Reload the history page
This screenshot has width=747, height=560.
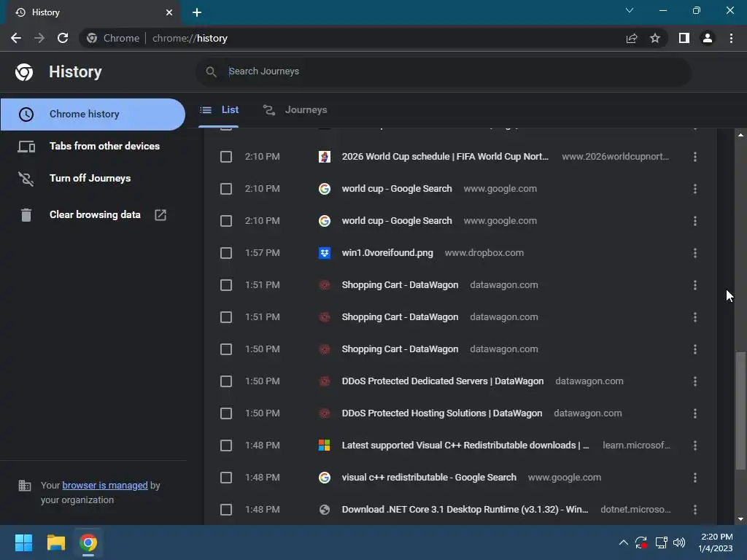point(63,38)
